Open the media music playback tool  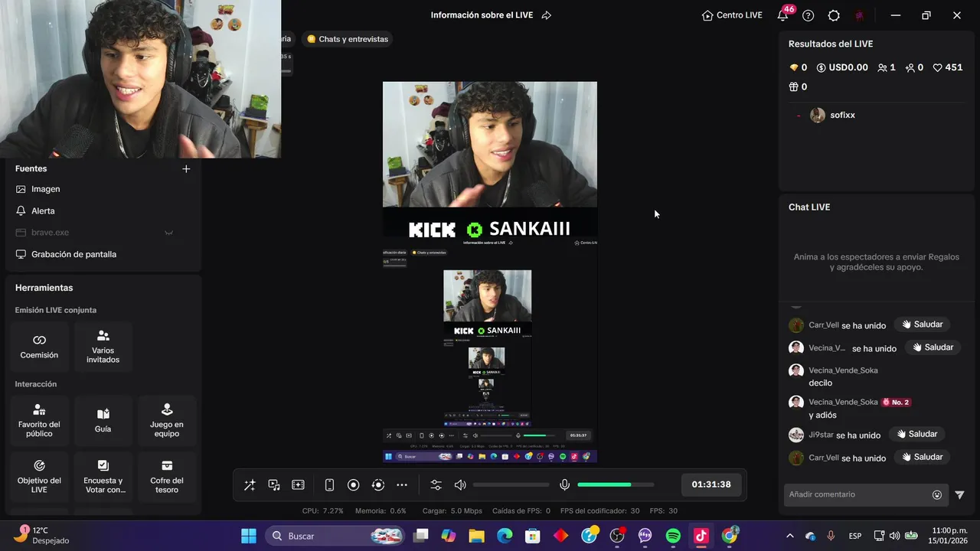[274, 485]
